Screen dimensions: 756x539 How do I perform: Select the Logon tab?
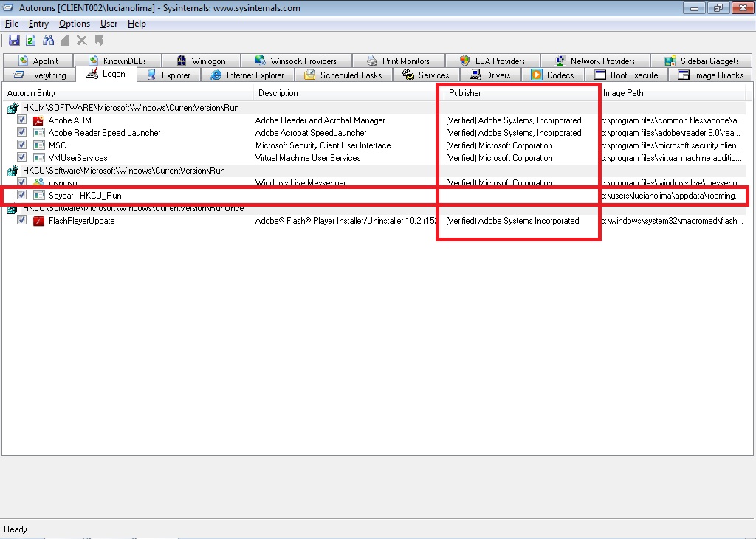[106, 75]
